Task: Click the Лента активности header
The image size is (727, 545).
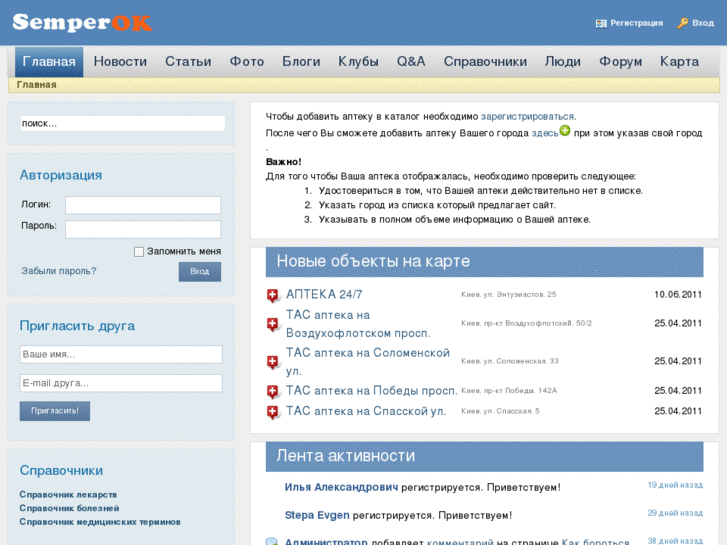Action: [485, 456]
